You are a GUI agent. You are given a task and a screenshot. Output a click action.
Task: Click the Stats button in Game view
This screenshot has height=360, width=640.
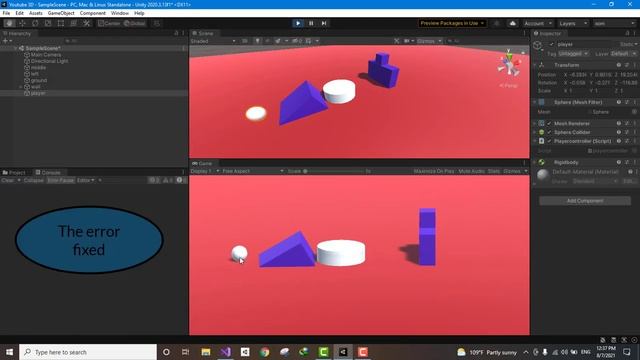[493, 171]
